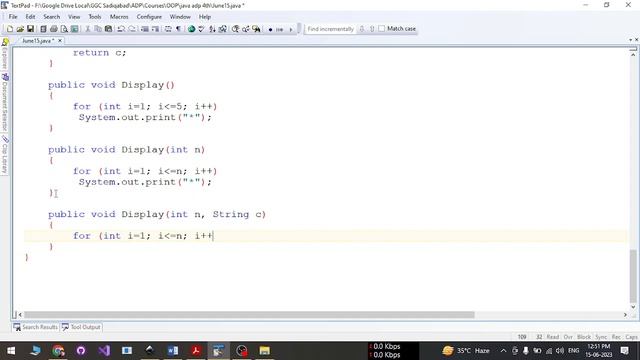The image size is (640, 360).
Task: Click the Find incrementally input field
Action: (x=330, y=29)
